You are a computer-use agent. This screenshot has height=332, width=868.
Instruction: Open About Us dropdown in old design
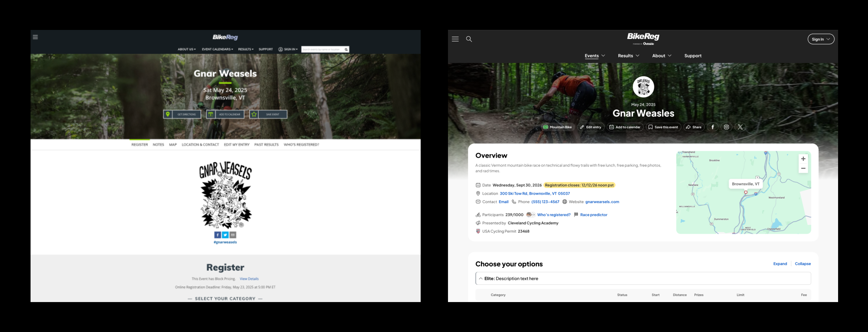click(x=187, y=49)
